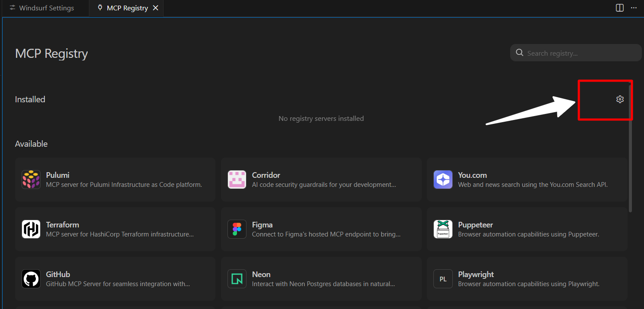Click the GitHub server logo
Viewport: 644px width, 309px height.
click(31, 279)
